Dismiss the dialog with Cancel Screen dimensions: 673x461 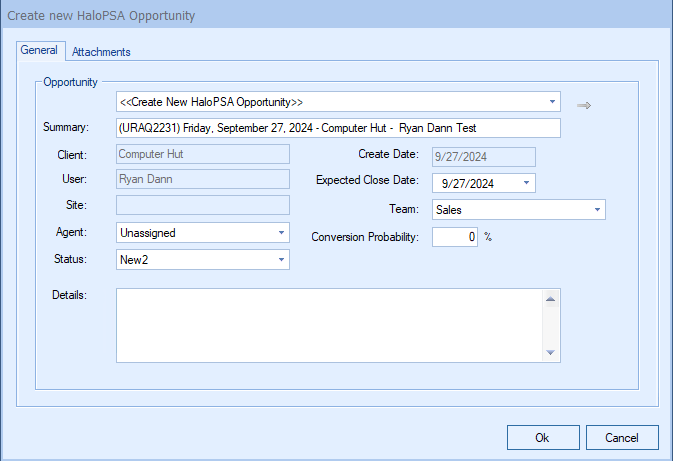[x=622, y=437]
